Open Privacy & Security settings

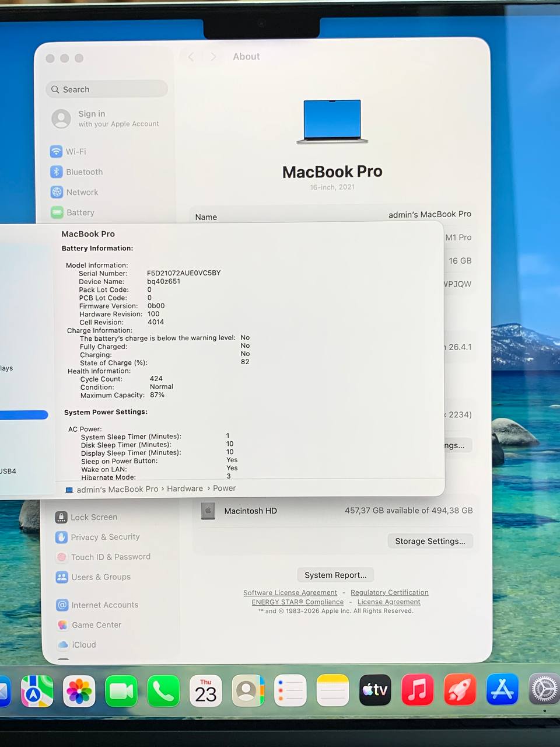point(98,537)
